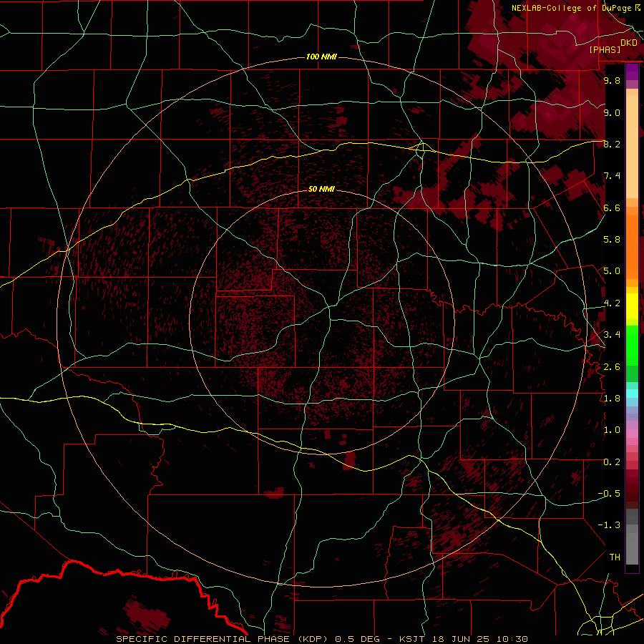The height and width of the screenshot is (644, 644).
Task: Click the 6.6 scale value
Action: 612,208
